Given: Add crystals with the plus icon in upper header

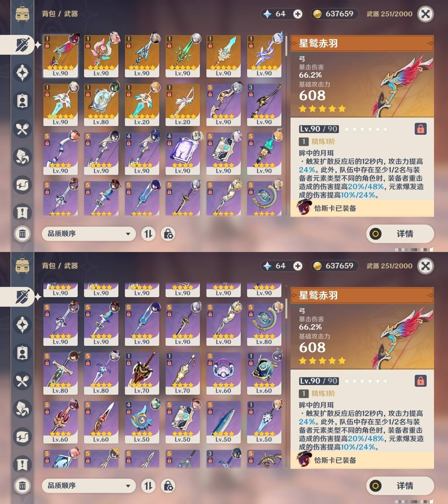Looking at the screenshot, I should click(298, 14).
